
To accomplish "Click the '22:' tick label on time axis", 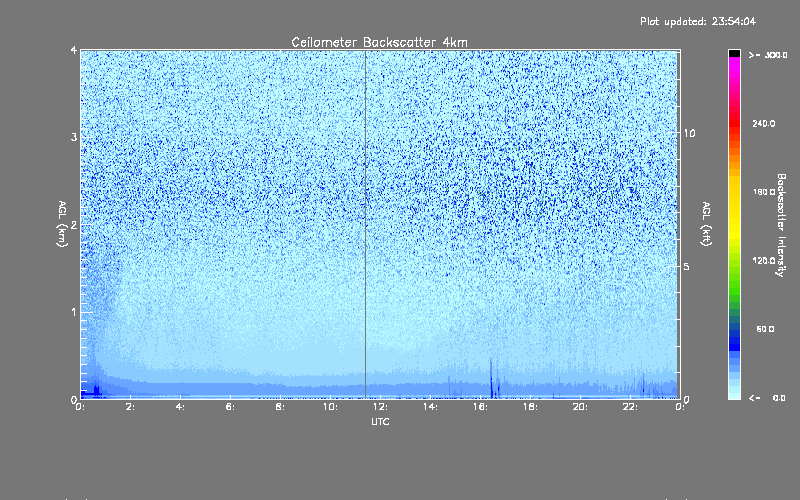I will tap(630, 407).
